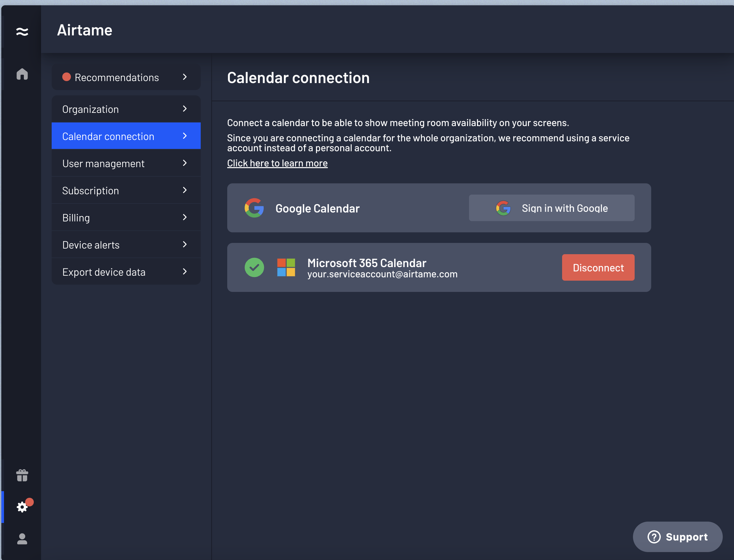734x560 pixels.
Task: Select Calendar connection menu item
Action: tap(126, 136)
